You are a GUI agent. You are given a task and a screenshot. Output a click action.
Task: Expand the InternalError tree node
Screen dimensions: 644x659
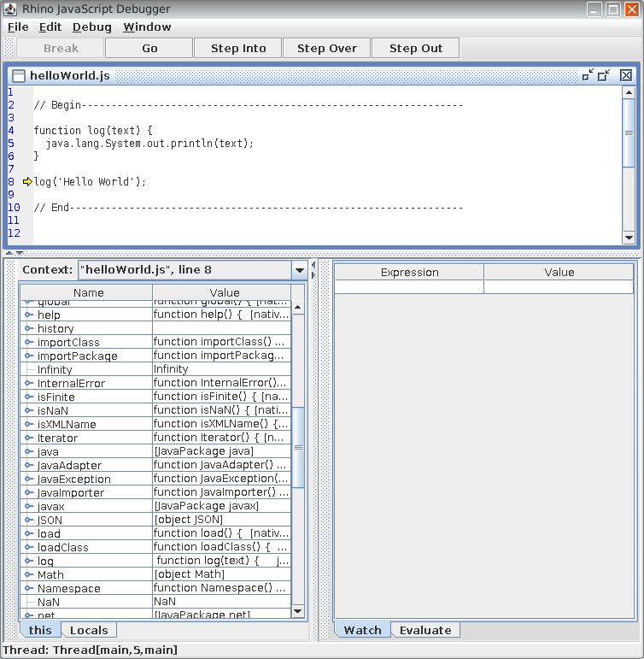coord(28,383)
